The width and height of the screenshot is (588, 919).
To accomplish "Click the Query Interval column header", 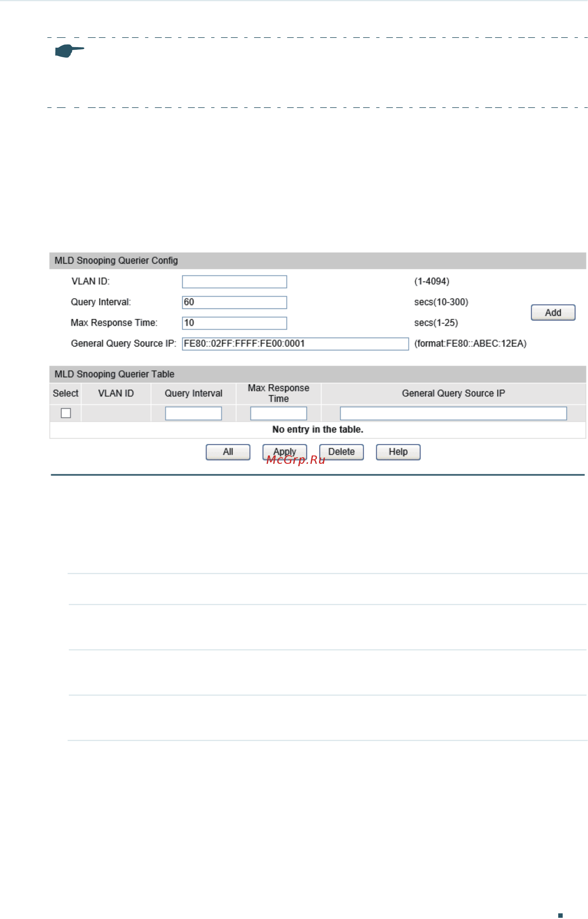I will (x=194, y=393).
